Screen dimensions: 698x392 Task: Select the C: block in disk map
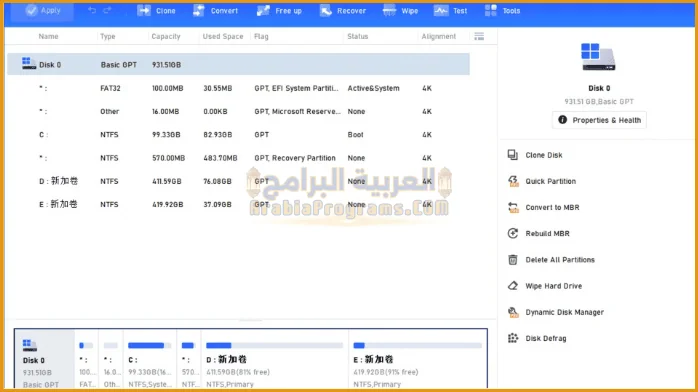point(150,360)
